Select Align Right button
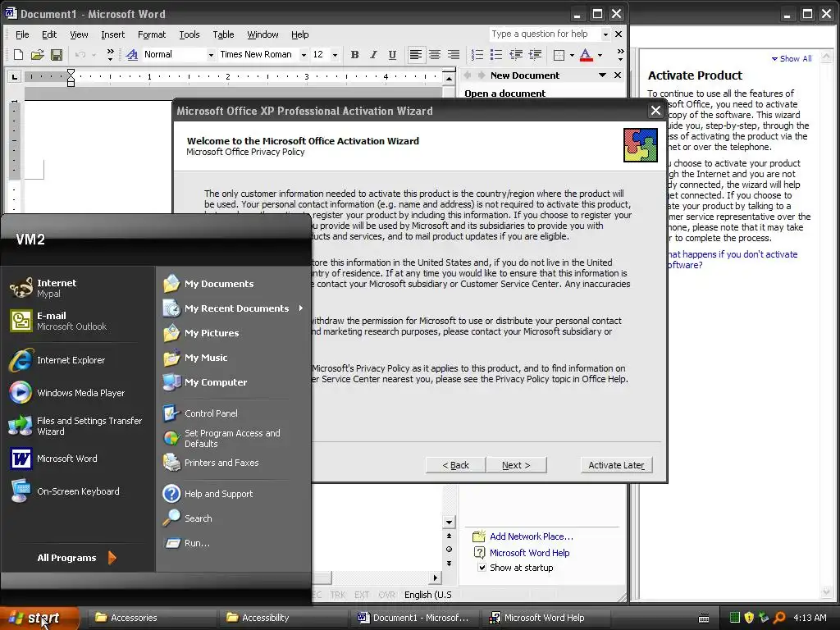840x630 pixels. coord(453,55)
